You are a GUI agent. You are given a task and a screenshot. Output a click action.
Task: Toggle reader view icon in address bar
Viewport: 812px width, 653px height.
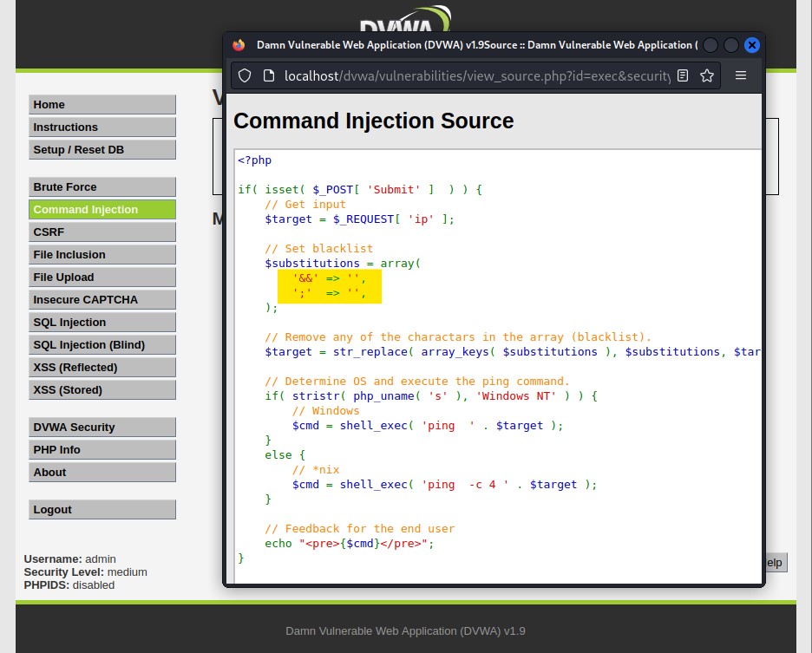pyautogui.click(x=683, y=76)
